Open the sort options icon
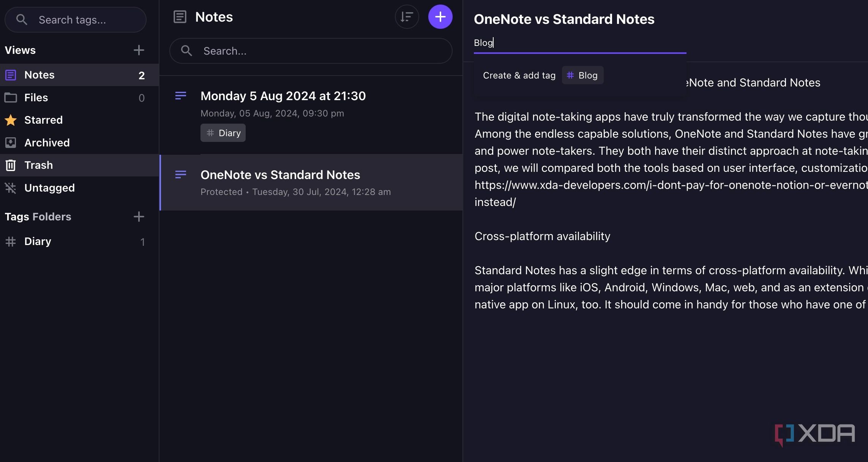Viewport: 868px width, 462px height. (x=407, y=17)
